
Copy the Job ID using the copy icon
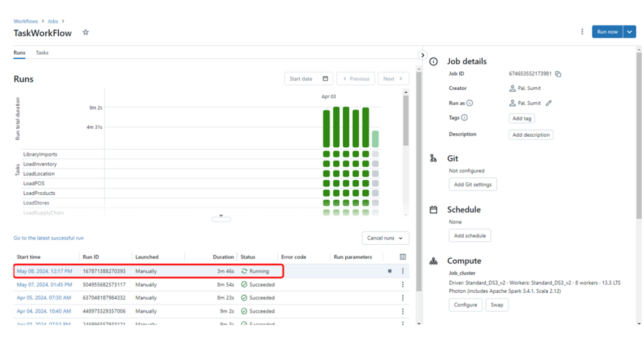click(x=558, y=73)
